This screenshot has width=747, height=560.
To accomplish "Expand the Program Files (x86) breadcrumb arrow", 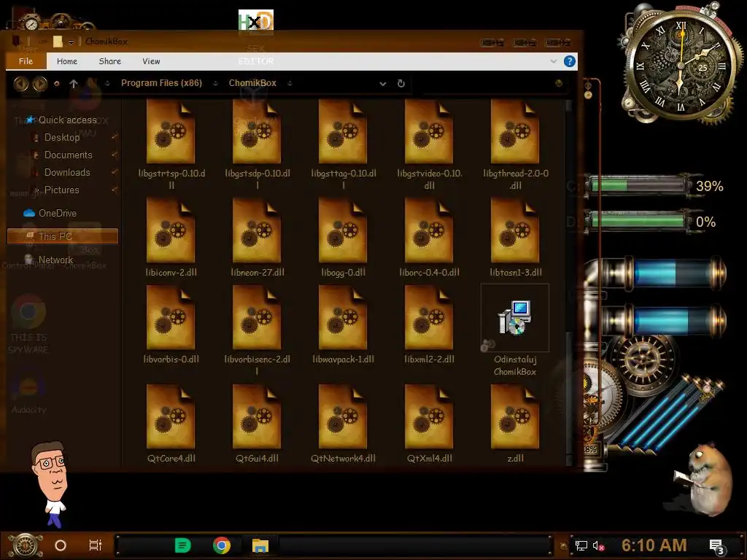I will pos(215,83).
